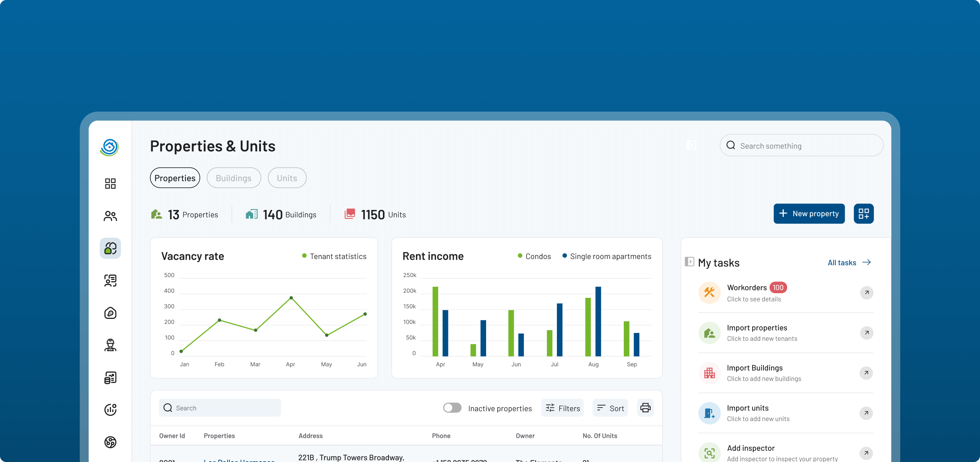Click the add widget grid button

[863, 213]
